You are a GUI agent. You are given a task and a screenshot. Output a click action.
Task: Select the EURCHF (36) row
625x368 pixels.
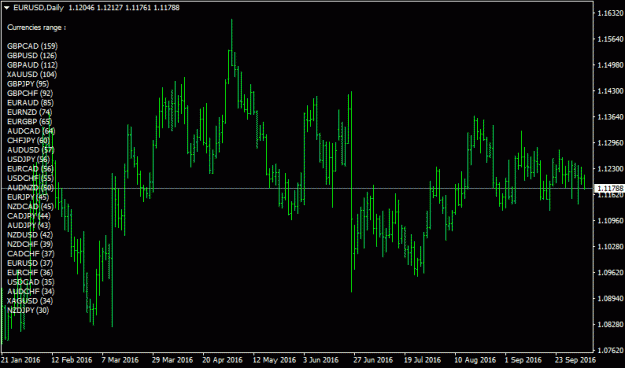click(30, 273)
